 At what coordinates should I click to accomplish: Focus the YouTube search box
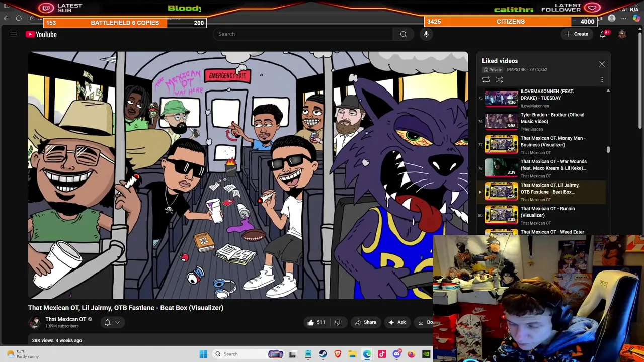(302, 34)
